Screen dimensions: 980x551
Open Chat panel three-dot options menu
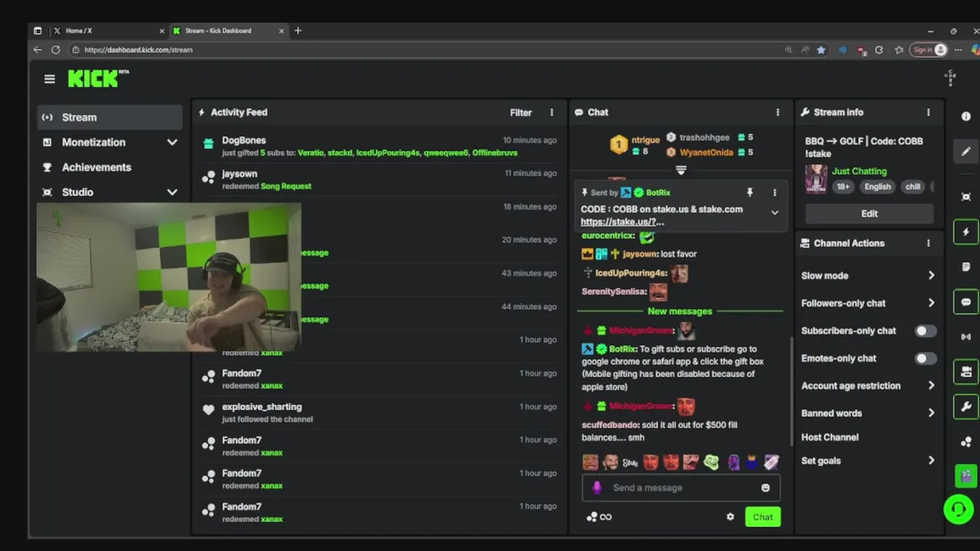(778, 112)
